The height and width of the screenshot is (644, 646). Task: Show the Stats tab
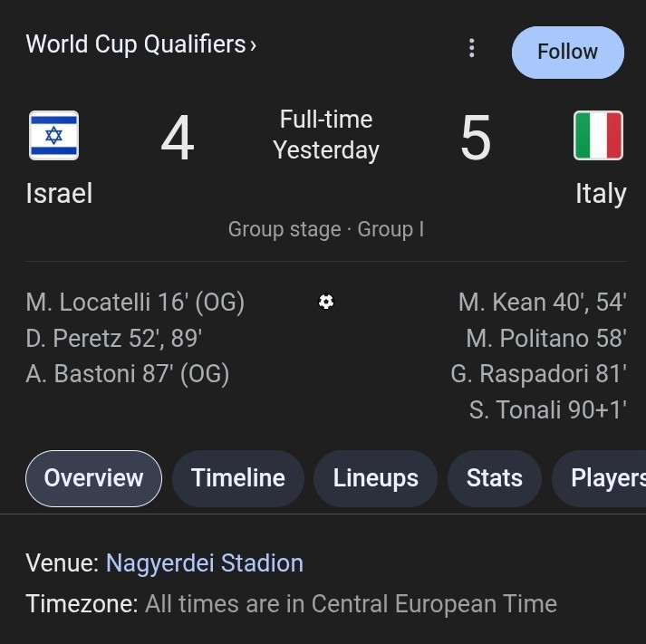tap(495, 478)
